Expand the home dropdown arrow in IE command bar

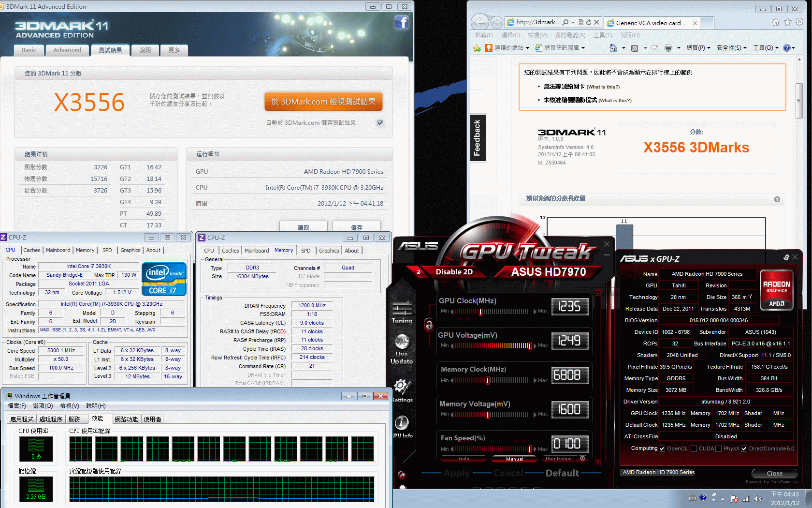pos(623,48)
